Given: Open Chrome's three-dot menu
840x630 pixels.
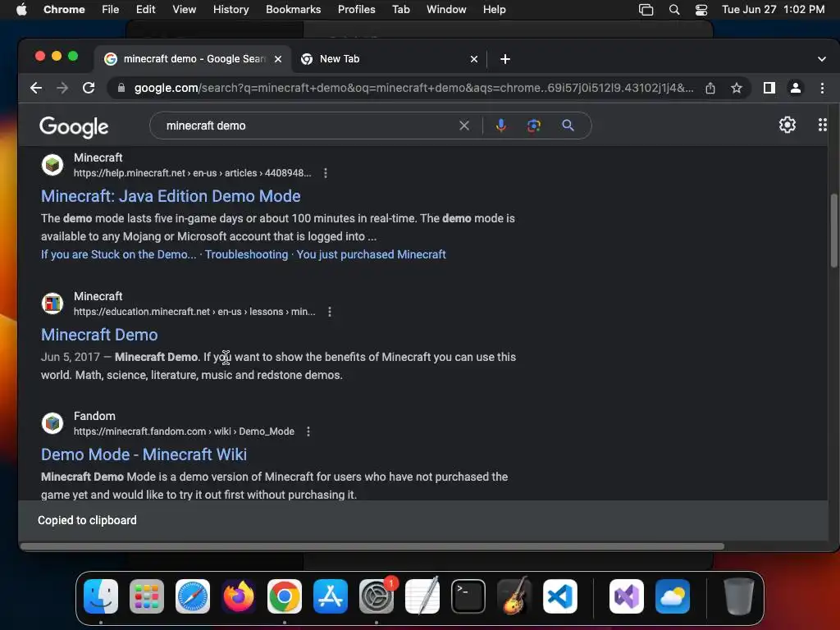Looking at the screenshot, I should coord(822,88).
